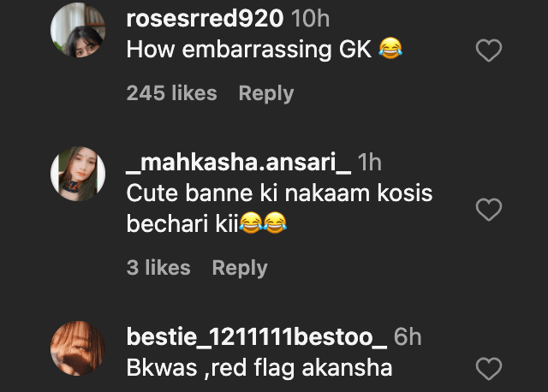Toggle the heart on _mahkasha.ansari_'s comment
Image resolution: width=548 pixels, height=392 pixels.
tap(488, 210)
